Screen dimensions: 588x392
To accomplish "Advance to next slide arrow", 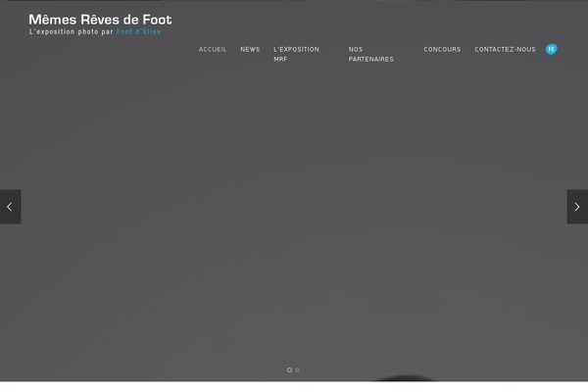I will (577, 207).
